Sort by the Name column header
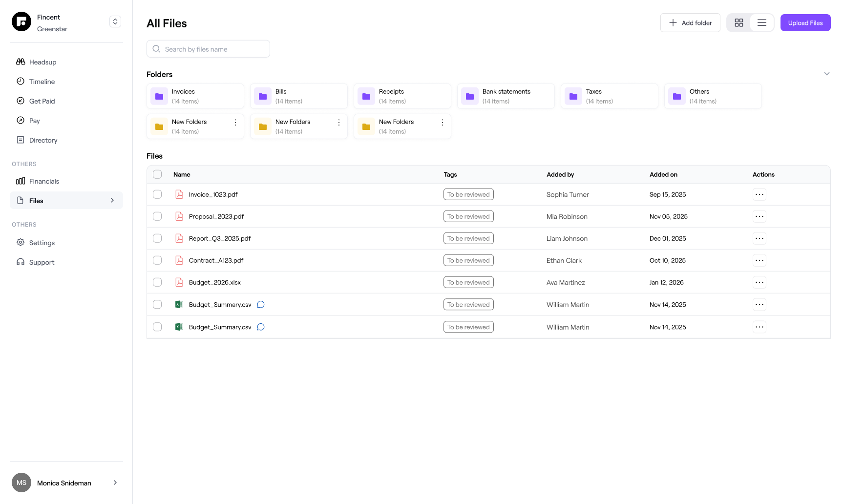 point(182,174)
